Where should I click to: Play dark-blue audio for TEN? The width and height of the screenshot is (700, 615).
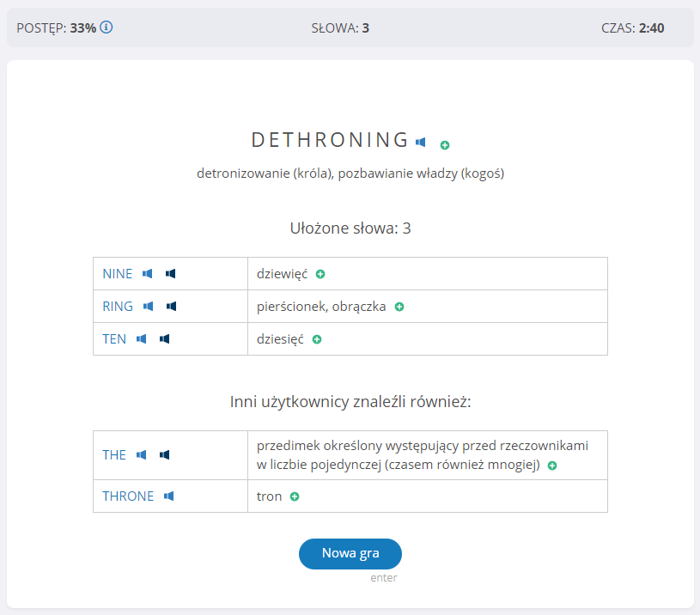pos(165,338)
